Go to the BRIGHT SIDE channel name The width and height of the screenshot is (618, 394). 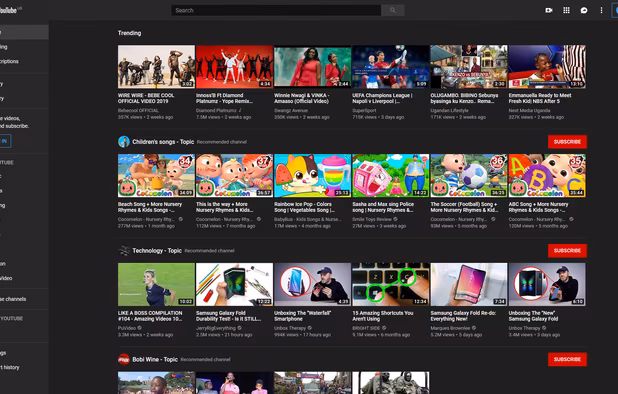point(366,328)
